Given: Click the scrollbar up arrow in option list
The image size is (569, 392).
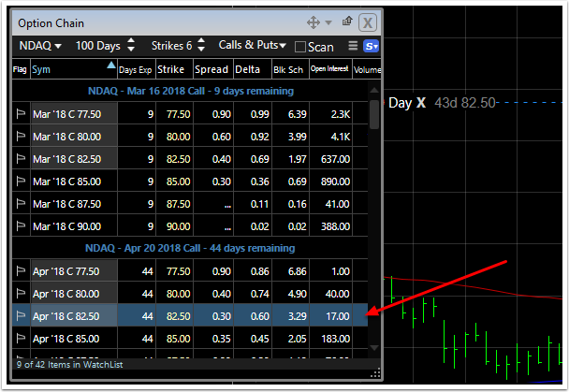Looking at the screenshot, I should coord(374,91).
